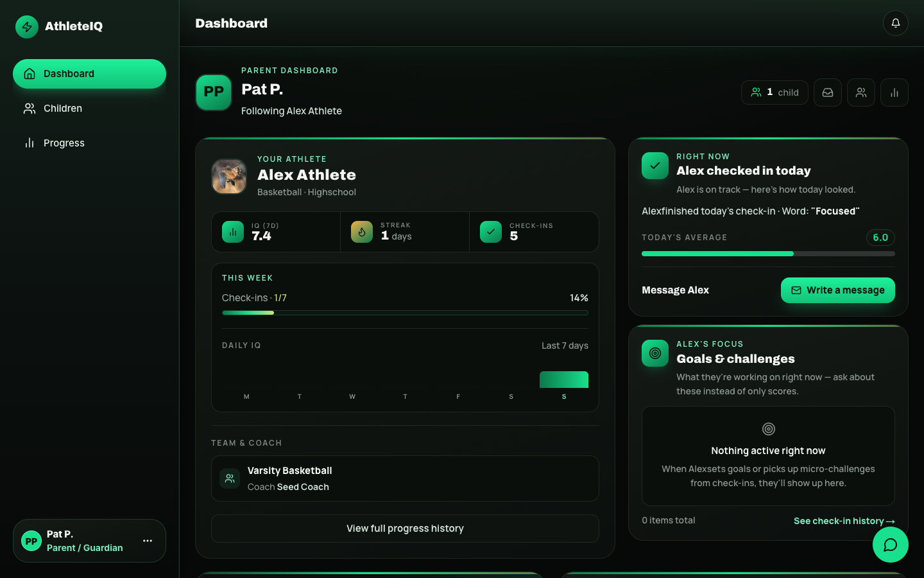Open the floating chat bubble button
Viewport: 924px width, 578px height.
891,545
